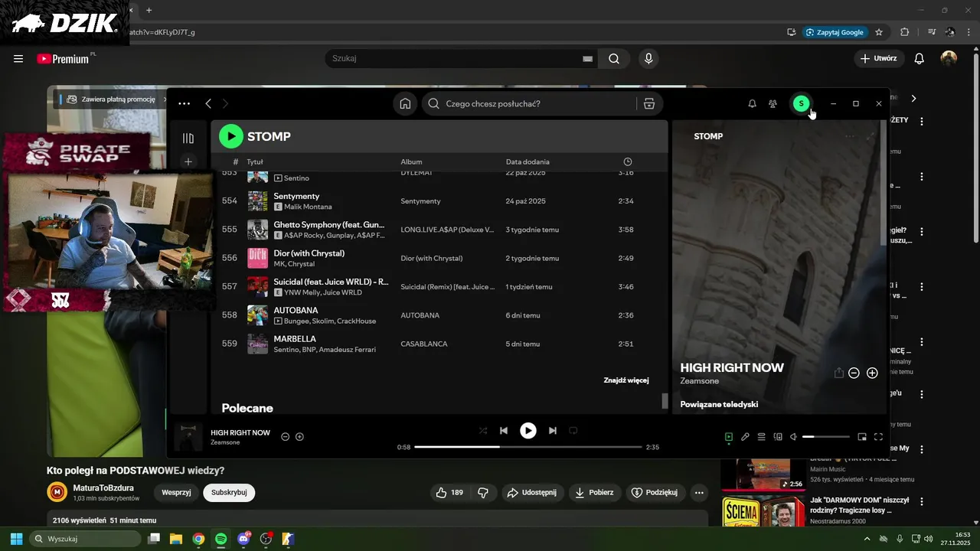This screenshot has width=980, height=551.
Task: Toggle shuffle in Spotify player
Action: coord(483,431)
